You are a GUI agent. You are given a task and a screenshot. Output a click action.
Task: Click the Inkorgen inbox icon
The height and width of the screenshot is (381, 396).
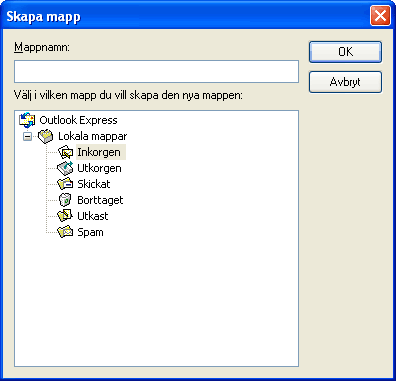(x=65, y=152)
